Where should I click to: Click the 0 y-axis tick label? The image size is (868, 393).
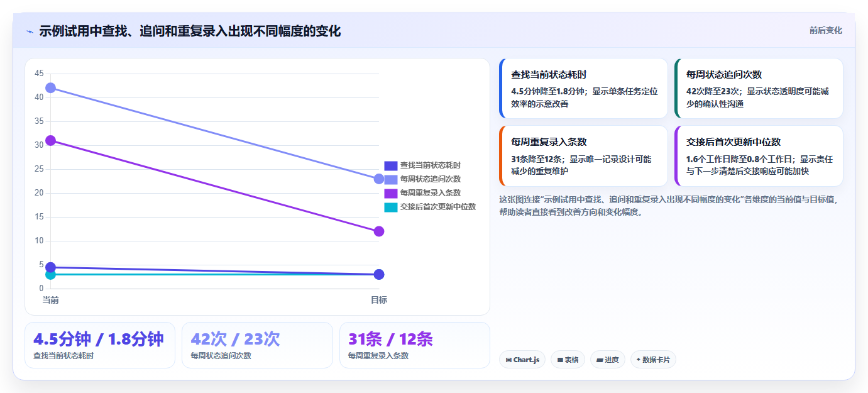[41, 289]
